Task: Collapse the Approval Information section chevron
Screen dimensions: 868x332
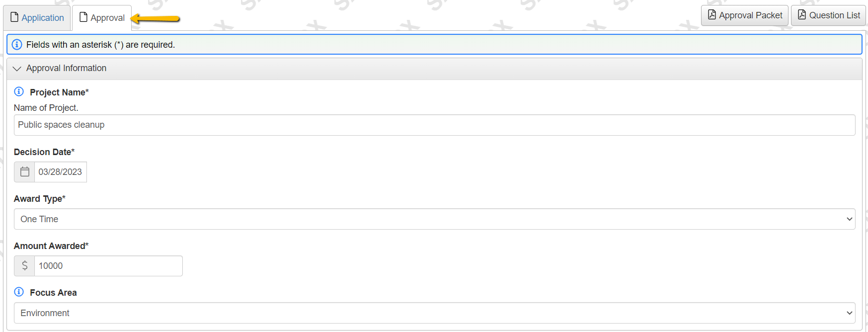Action: 17,69
